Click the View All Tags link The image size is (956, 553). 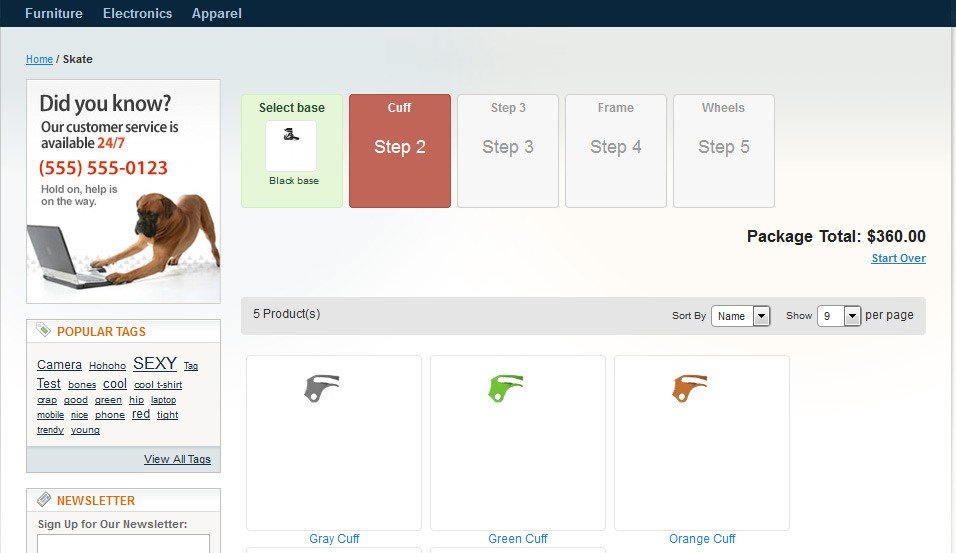pyautogui.click(x=177, y=459)
